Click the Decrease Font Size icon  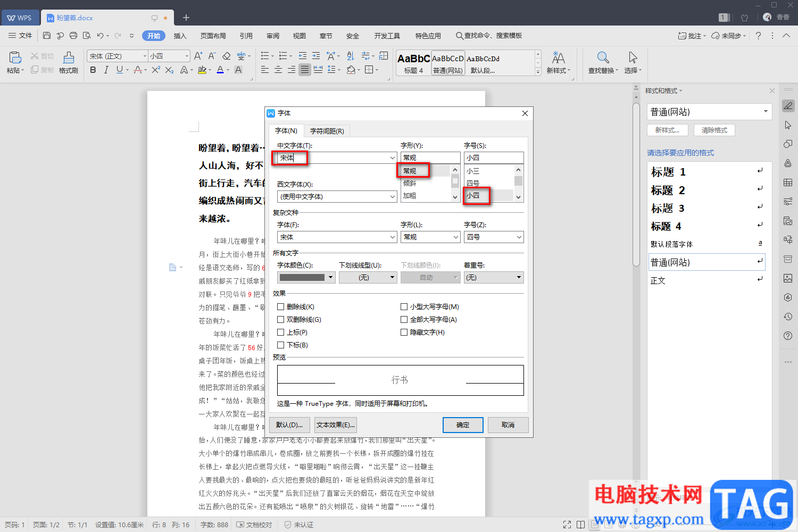click(212, 56)
